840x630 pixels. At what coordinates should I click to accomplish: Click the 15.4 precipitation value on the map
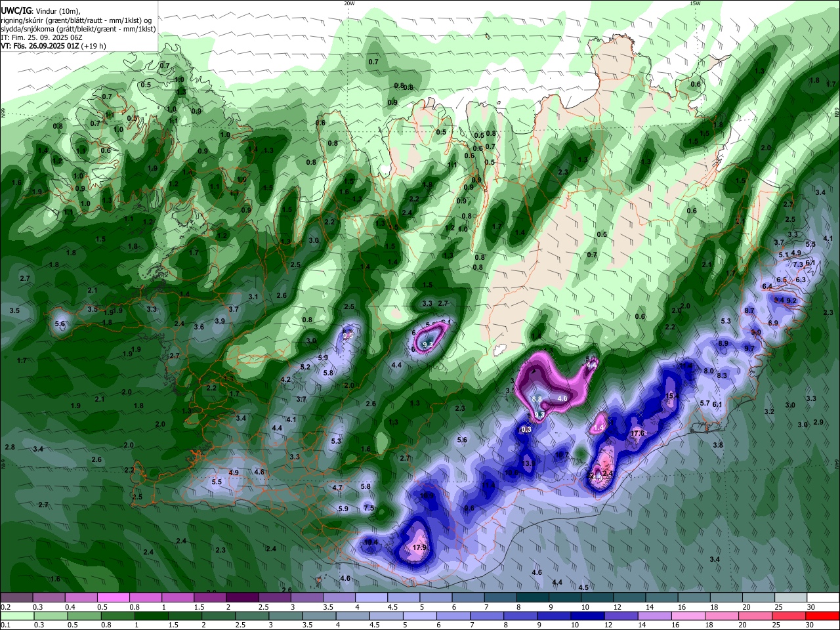(x=672, y=396)
